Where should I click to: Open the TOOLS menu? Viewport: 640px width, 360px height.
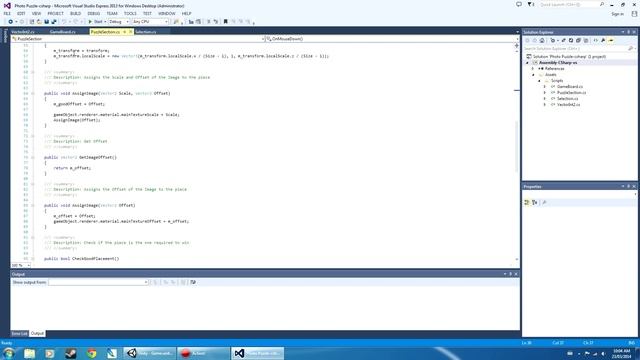point(130,13)
